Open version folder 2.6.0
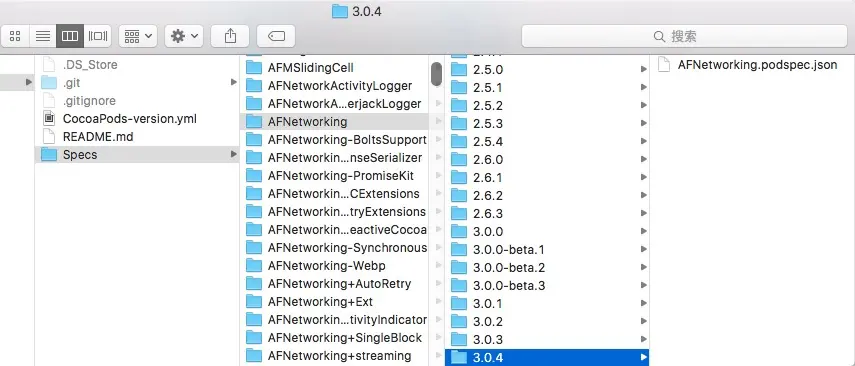This screenshot has height=366, width=855. point(547,160)
